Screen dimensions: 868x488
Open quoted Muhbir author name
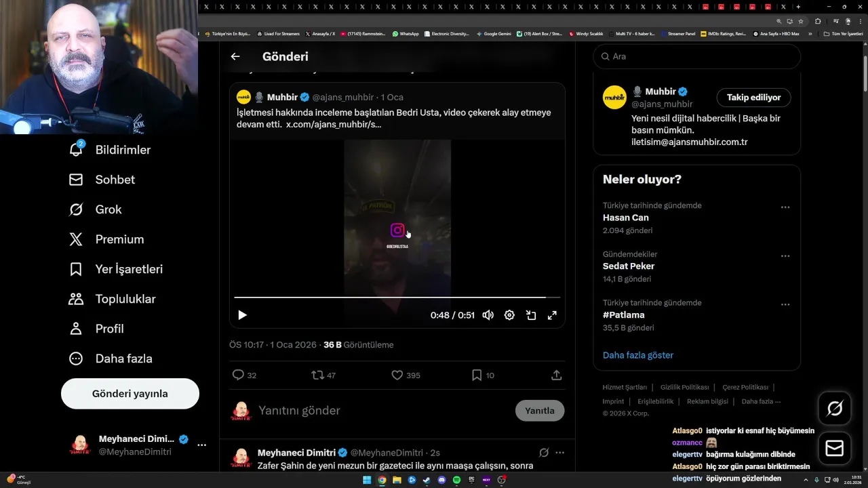(282, 97)
